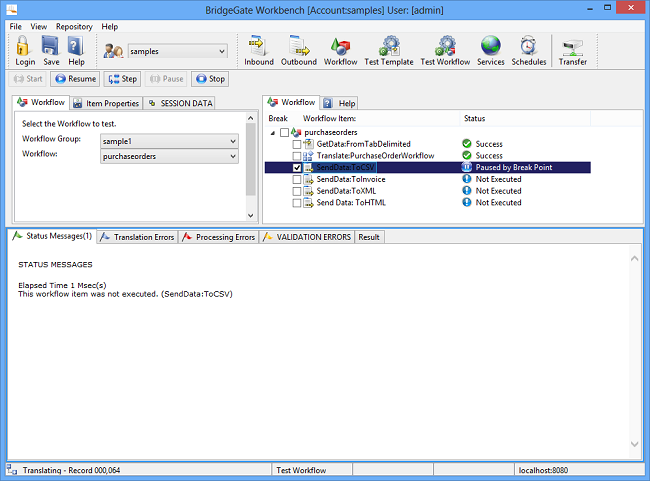Open the Help menu

click(110, 27)
